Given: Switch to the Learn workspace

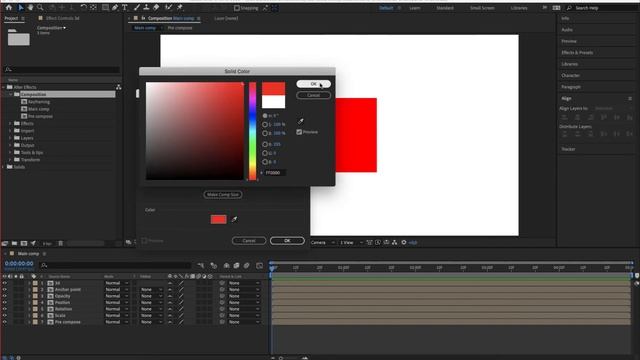Looking at the screenshot, I should tap(415, 8).
